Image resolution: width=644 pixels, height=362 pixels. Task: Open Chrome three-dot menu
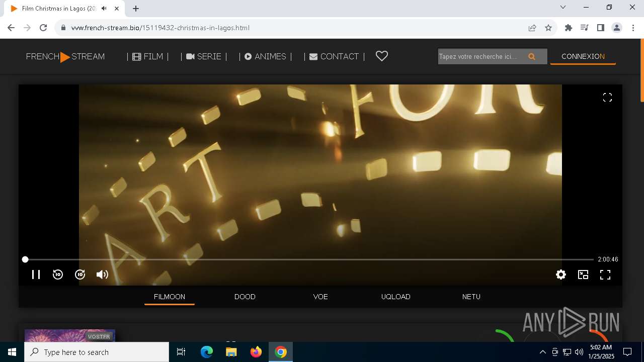pos(633,28)
